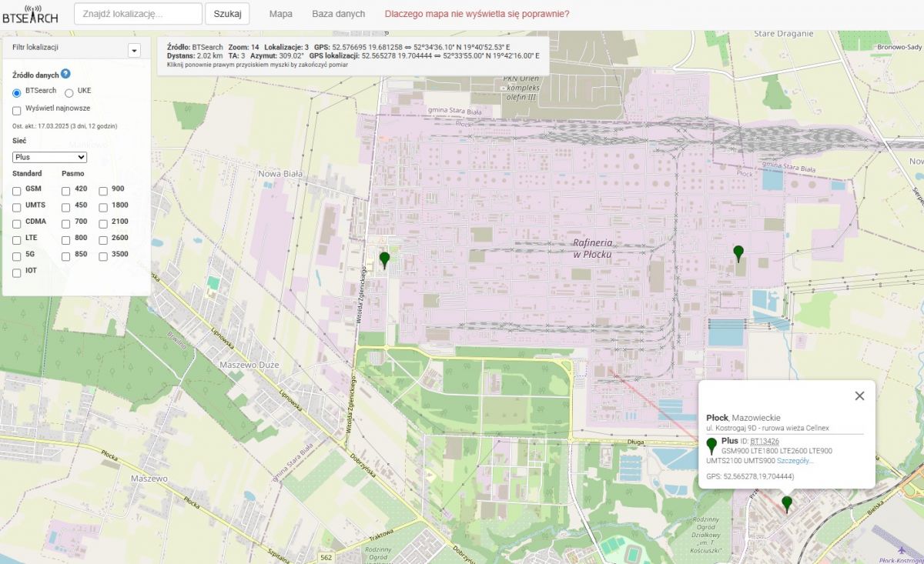The image size is (924, 564).
Task: Tick the 2600 band checkbox
Action: click(x=103, y=239)
